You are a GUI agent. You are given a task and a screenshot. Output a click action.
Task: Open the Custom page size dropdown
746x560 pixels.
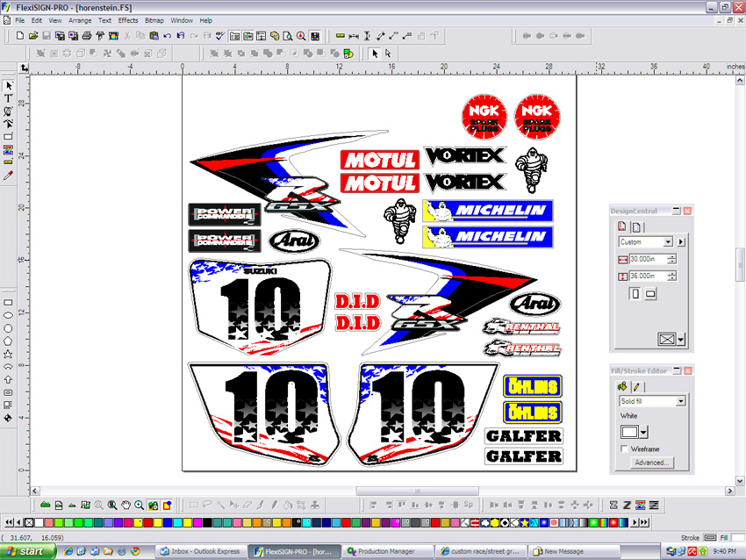tap(668, 241)
